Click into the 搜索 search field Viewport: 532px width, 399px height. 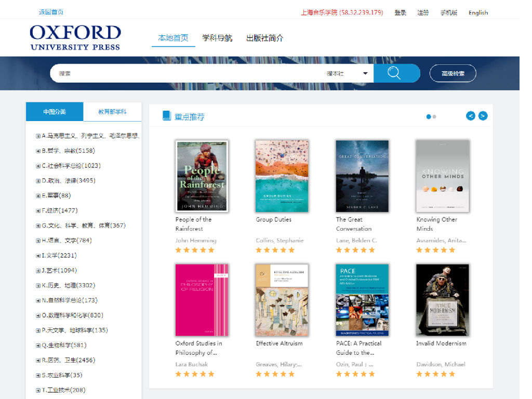coord(187,73)
